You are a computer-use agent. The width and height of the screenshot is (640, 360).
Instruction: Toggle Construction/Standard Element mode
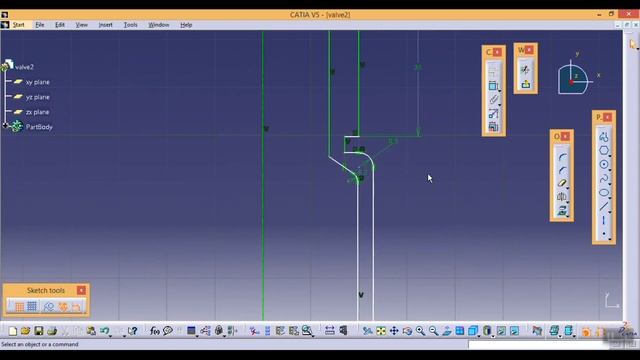click(x=49, y=306)
